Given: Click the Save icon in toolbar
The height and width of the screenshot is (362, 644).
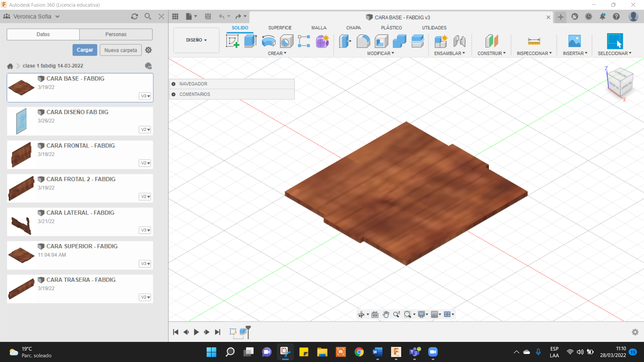Looking at the screenshot, I should [x=208, y=16].
